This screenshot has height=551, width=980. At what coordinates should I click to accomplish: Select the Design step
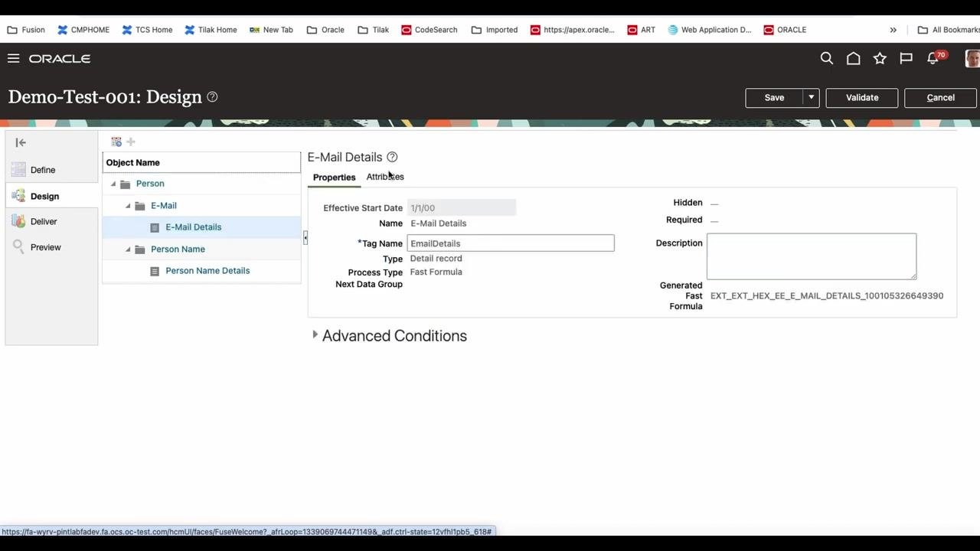coord(44,196)
